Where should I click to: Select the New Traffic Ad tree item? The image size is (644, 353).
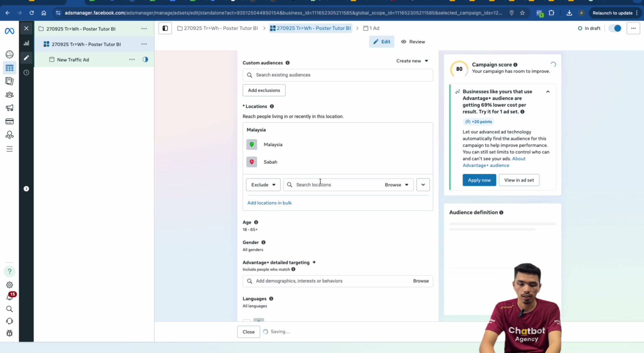point(73,60)
